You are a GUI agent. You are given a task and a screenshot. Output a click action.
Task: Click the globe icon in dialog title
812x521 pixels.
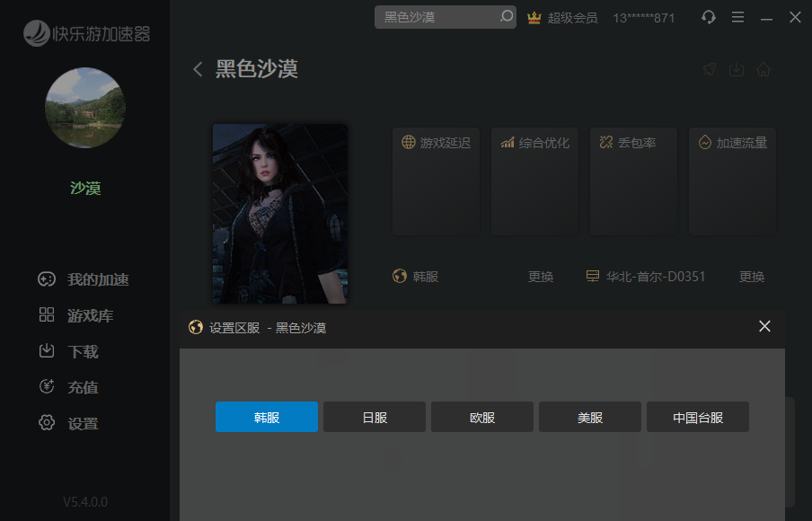pyautogui.click(x=196, y=327)
